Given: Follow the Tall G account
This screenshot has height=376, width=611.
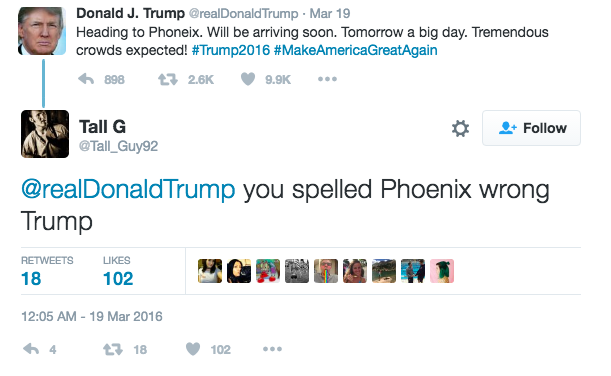Looking at the screenshot, I should coord(532,128).
